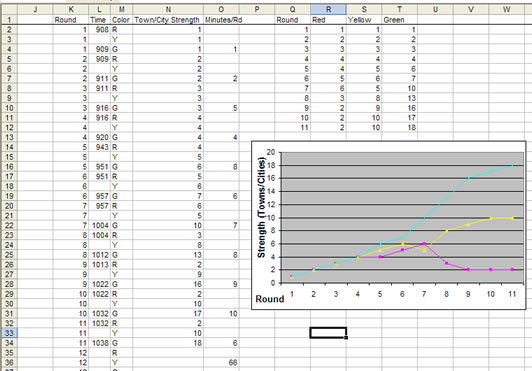Image resolution: width=532 pixels, height=371 pixels.
Task: Select column R header
Action: pyautogui.click(x=328, y=10)
